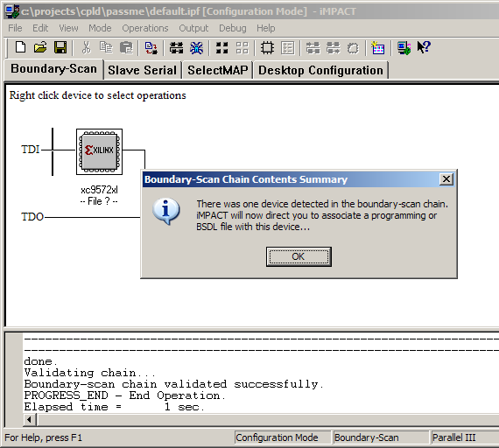
Task: Open the Debug menu
Action: click(233, 28)
